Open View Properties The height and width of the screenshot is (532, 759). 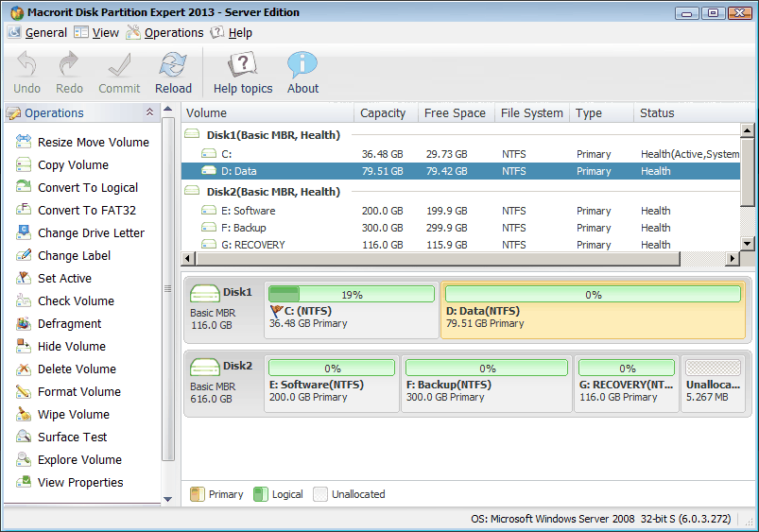[69, 482]
